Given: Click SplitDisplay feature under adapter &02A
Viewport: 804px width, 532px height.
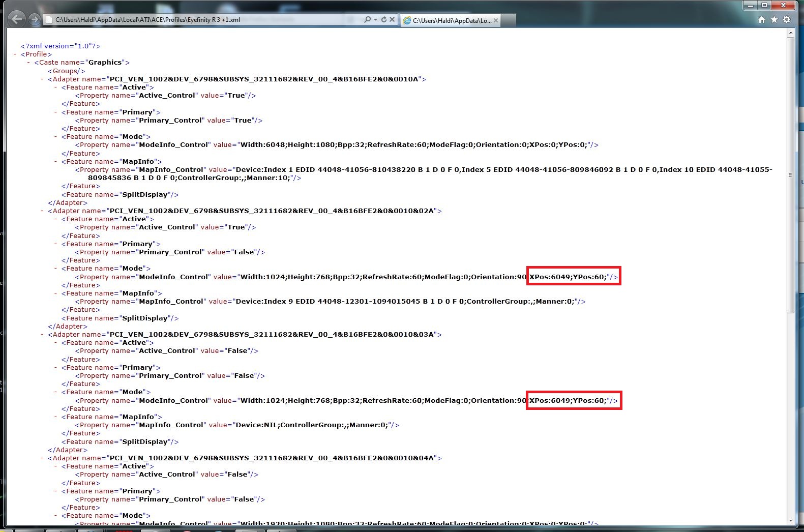Looking at the screenshot, I should point(120,318).
